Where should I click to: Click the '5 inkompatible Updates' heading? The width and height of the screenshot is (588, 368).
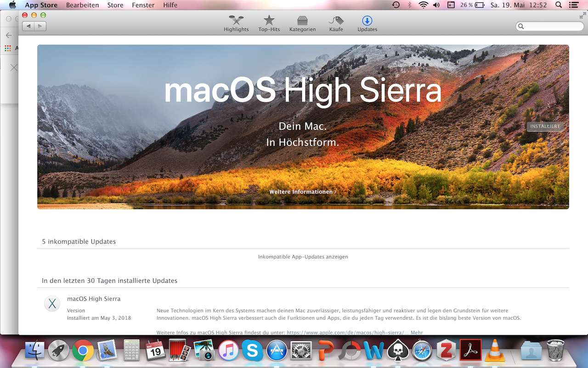click(79, 241)
